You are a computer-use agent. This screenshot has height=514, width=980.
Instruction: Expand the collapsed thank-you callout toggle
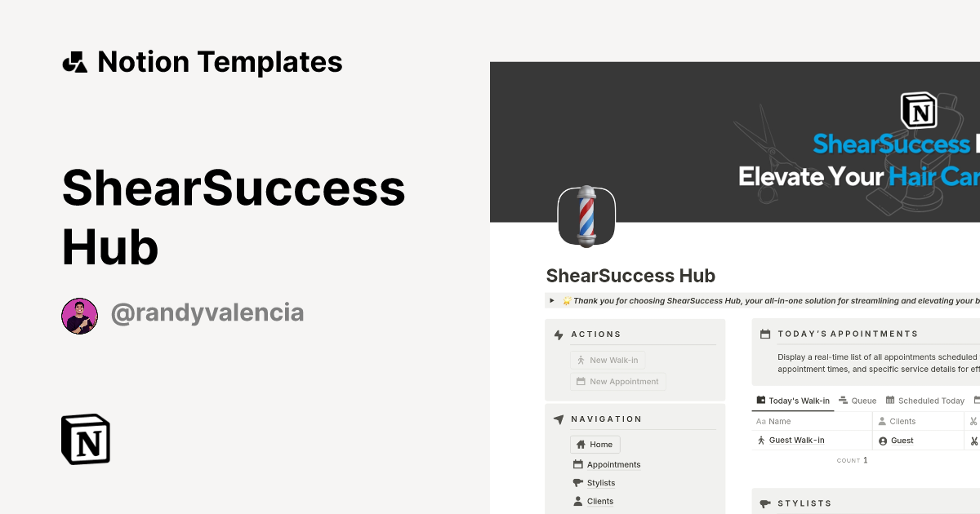[551, 300]
